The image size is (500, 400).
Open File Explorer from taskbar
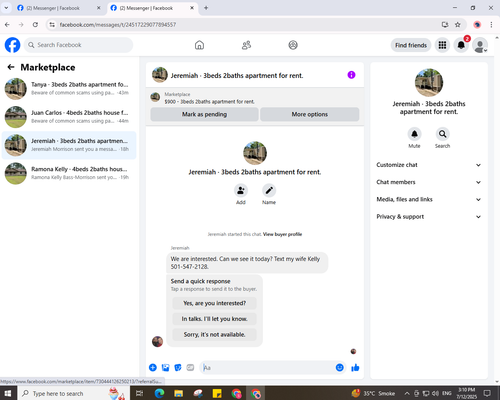(x=179, y=394)
